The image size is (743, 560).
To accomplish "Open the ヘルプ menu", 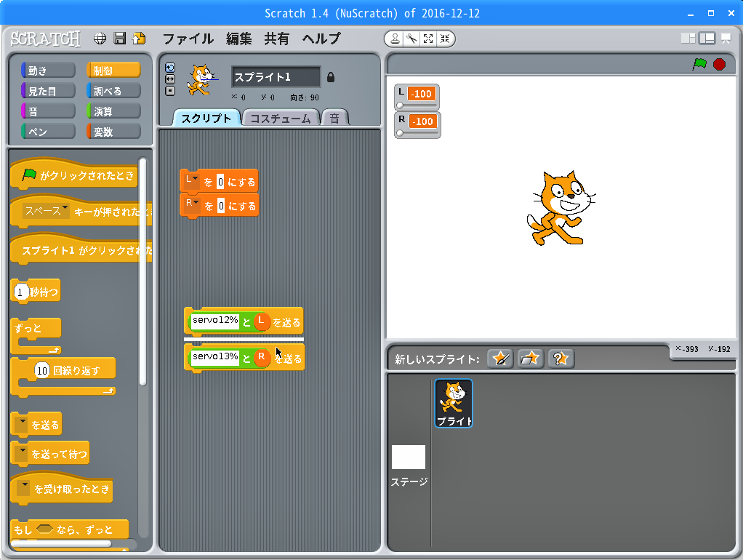I will pyautogui.click(x=321, y=39).
